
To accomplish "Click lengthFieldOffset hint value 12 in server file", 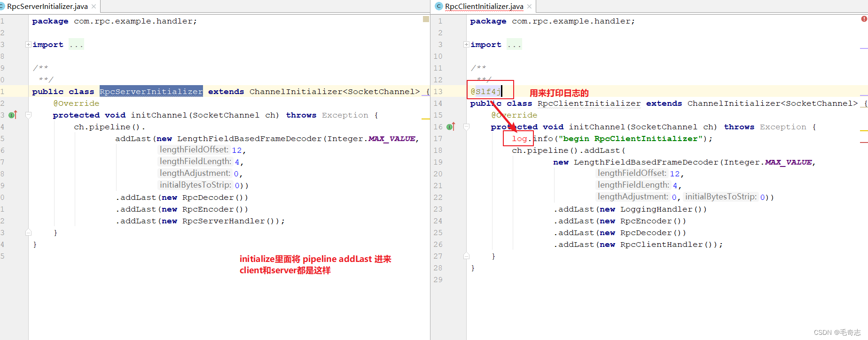I will pos(237,150).
